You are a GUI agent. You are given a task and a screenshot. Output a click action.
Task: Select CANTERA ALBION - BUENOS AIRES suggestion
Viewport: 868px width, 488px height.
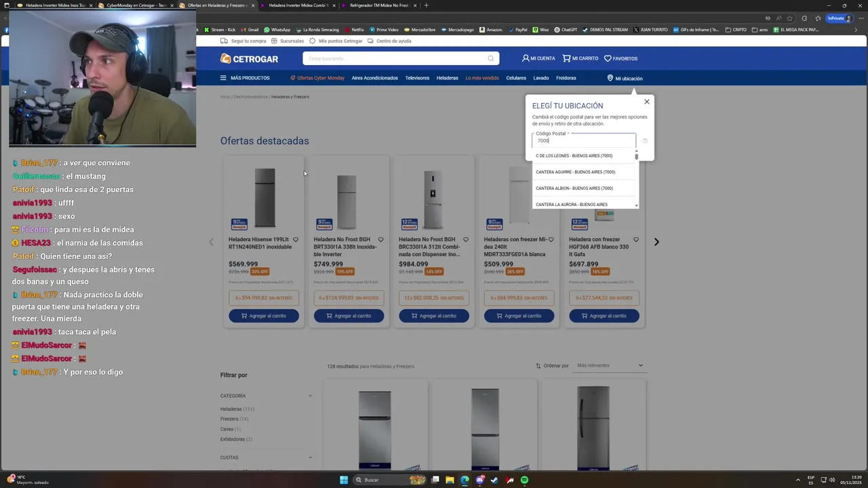[583, 188]
